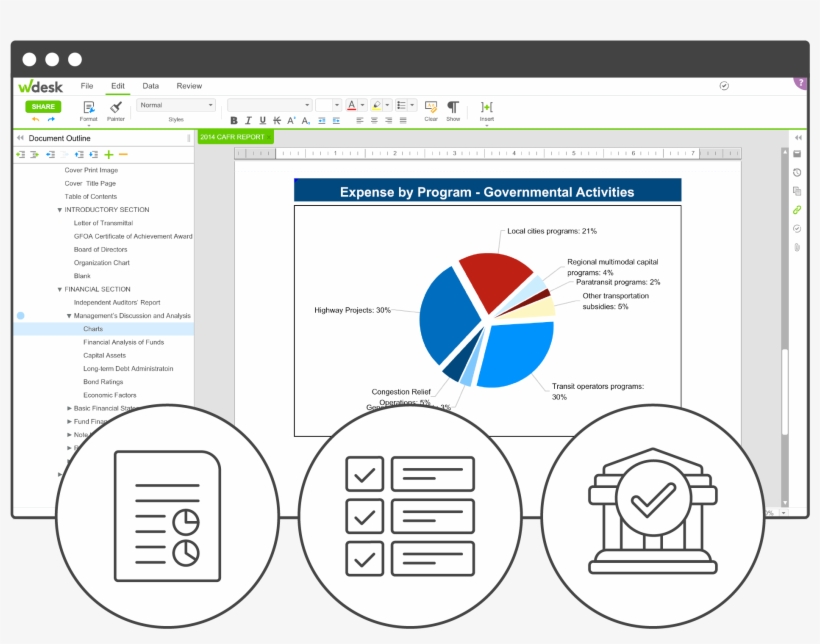Screen dimensions: 820x644
Task: Click the paperclip attachments icon
Action: tap(795, 246)
